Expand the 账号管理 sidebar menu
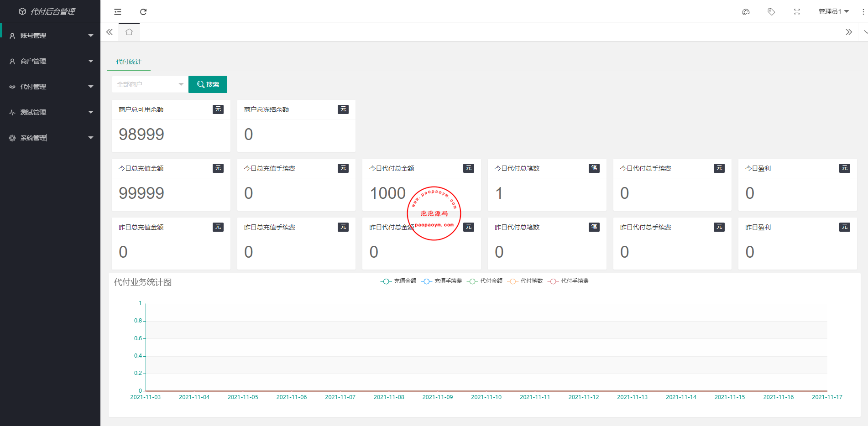868x426 pixels. pos(50,36)
